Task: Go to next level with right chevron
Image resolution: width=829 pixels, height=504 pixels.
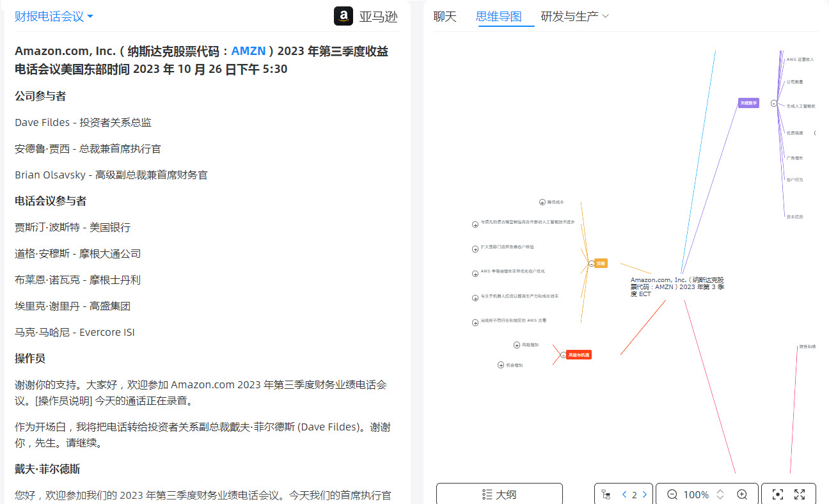Action: coord(644,494)
